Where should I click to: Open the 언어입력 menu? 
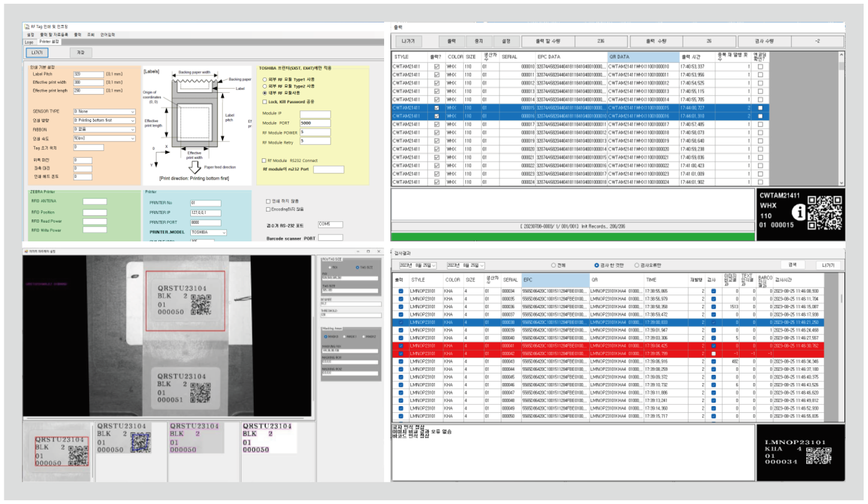(107, 35)
